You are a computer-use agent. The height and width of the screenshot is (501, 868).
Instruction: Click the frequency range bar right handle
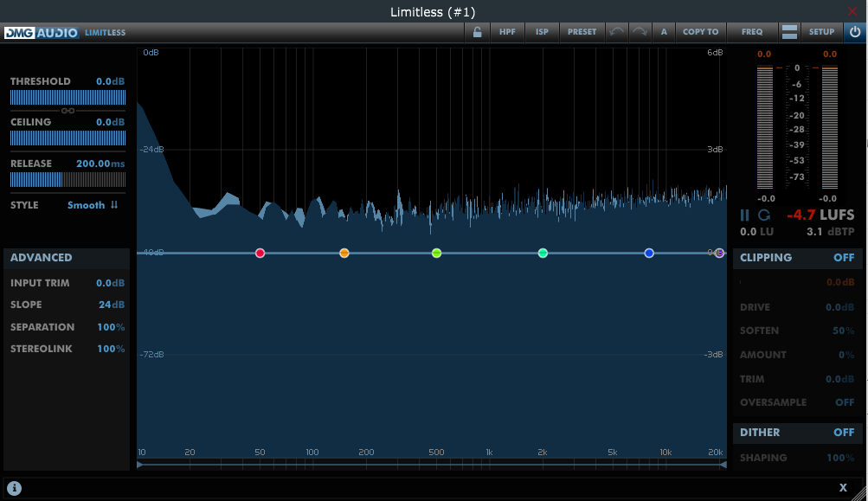tap(723, 465)
